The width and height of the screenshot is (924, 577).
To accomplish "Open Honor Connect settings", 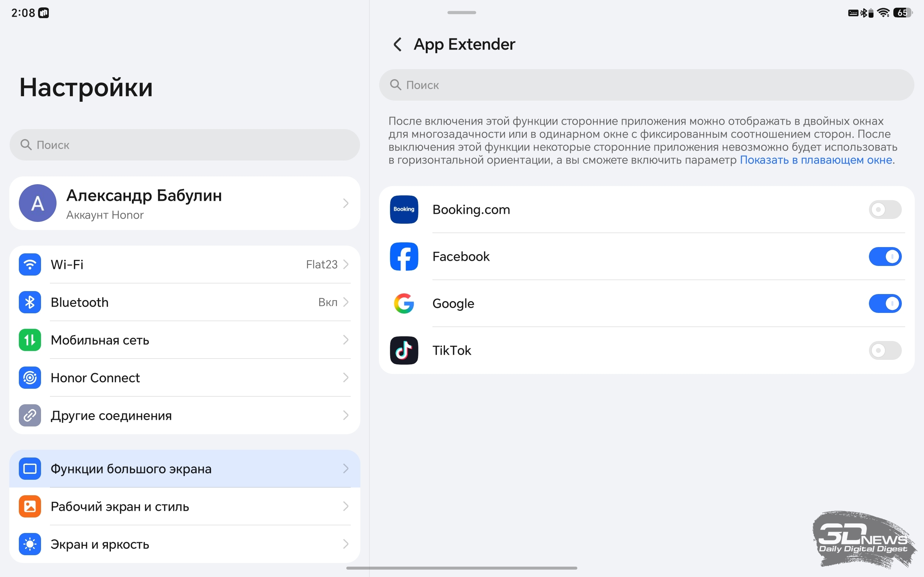I will click(x=184, y=378).
